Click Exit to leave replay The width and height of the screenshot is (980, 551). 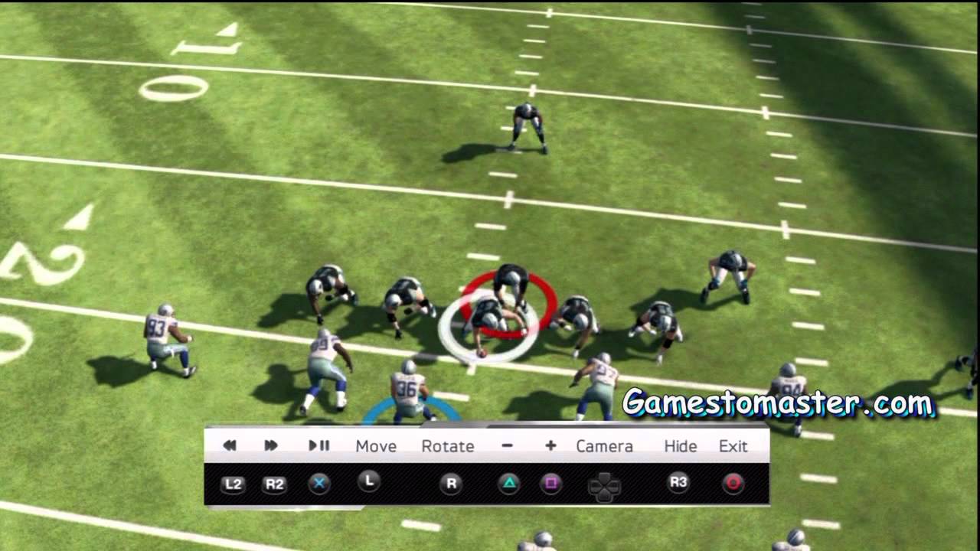(733, 446)
